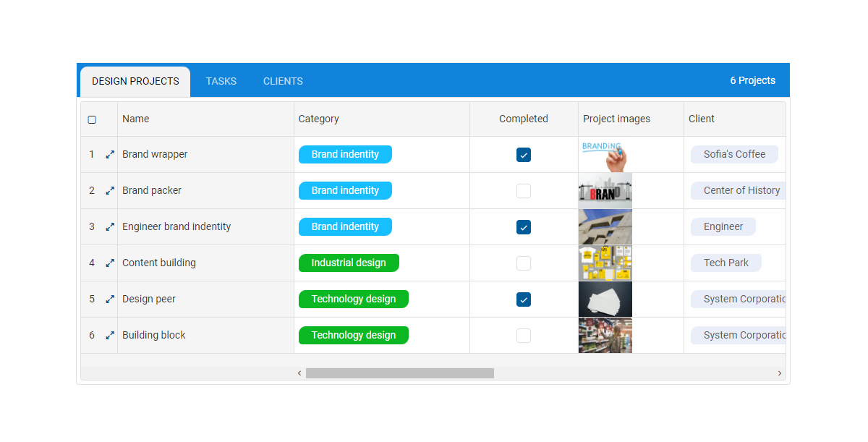Click the horizontal scrollbar thumb
Viewport: 868px width, 442px height.
pyautogui.click(x=401, y=373)
